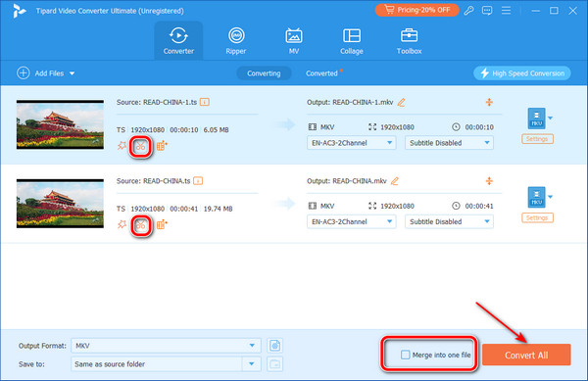Switch to the Collage tab
Viewport: 588px width, 381px height.
(352, 40)
